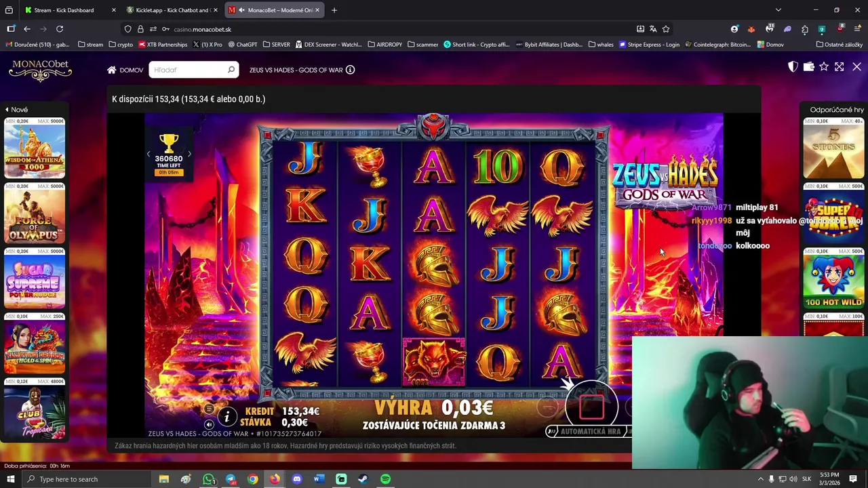The image size is (868, 488).
Task: Decrease the bet with the minus button
Action: point(547,407)
